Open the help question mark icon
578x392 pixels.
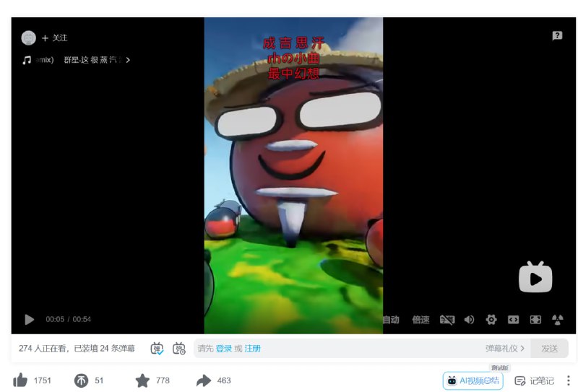(x=557, y=35)
